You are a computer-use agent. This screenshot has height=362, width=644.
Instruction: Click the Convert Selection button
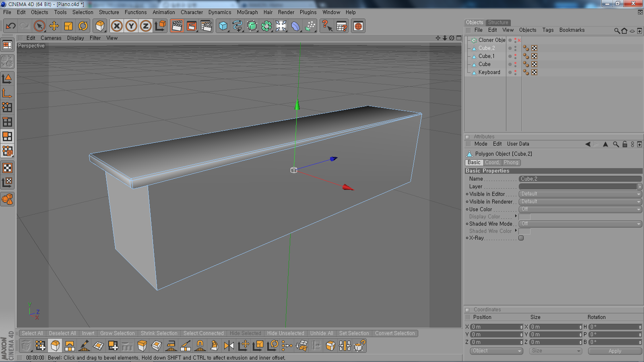point(395,333)
